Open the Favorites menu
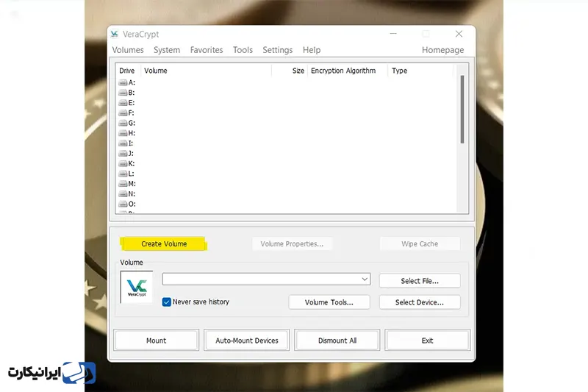This screenshot has width=588, height=392. click(x=207, y=50)
